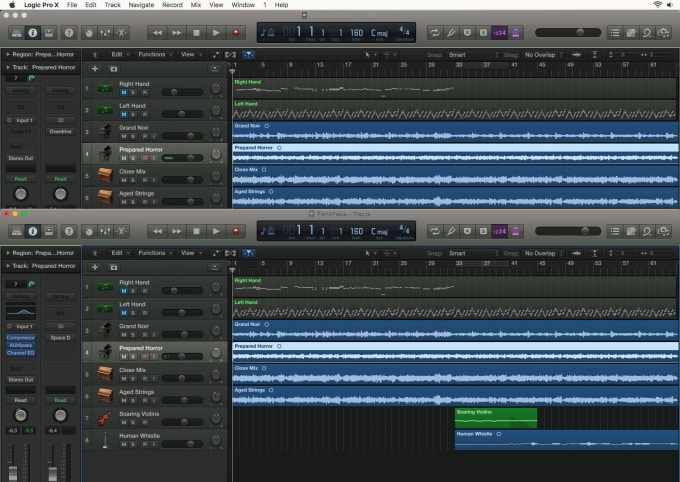Open Quick Help in the bottom window

pos(69,231)
